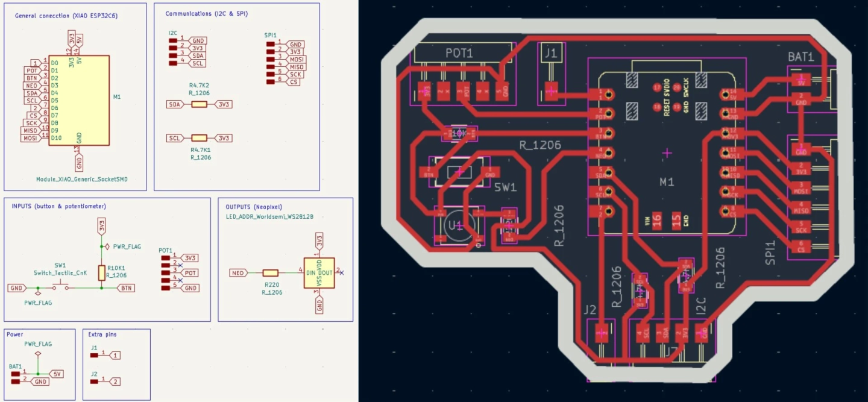Select J1 reference in Extra pins block

pos(94,348)
